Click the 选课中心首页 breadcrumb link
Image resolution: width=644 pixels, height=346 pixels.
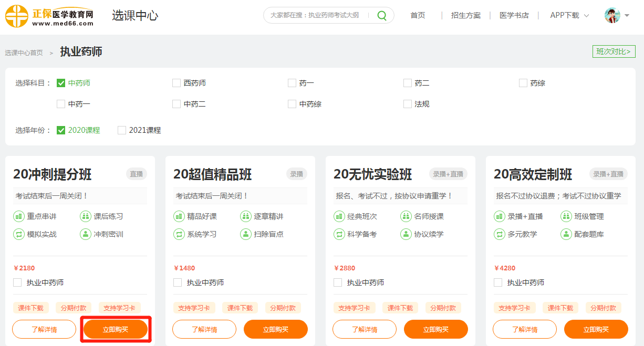pos(24,53)
